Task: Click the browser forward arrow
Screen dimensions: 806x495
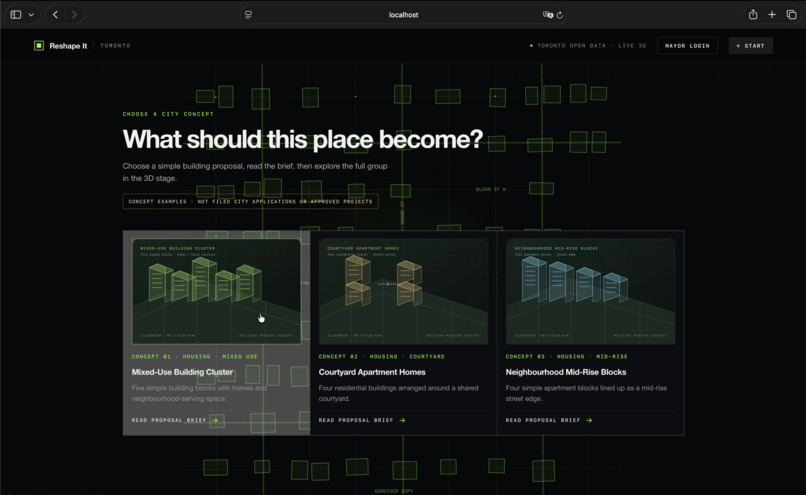Action: tap(75, 14)
